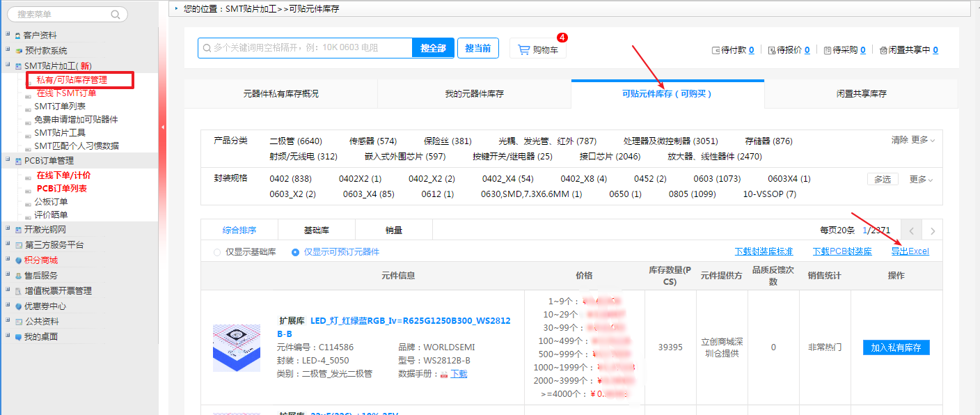Click the idle sharing icon
This screenshot has height=415, width=980.
[883, 50]
